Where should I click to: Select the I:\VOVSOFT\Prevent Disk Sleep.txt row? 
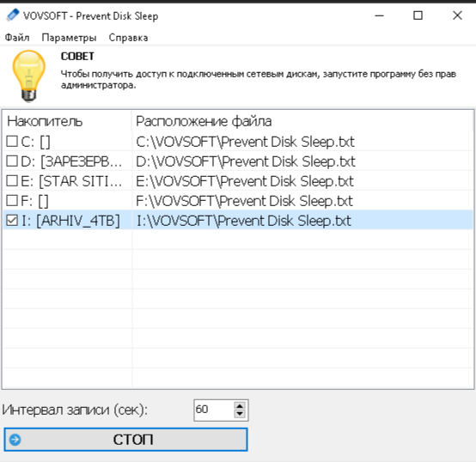238,220
